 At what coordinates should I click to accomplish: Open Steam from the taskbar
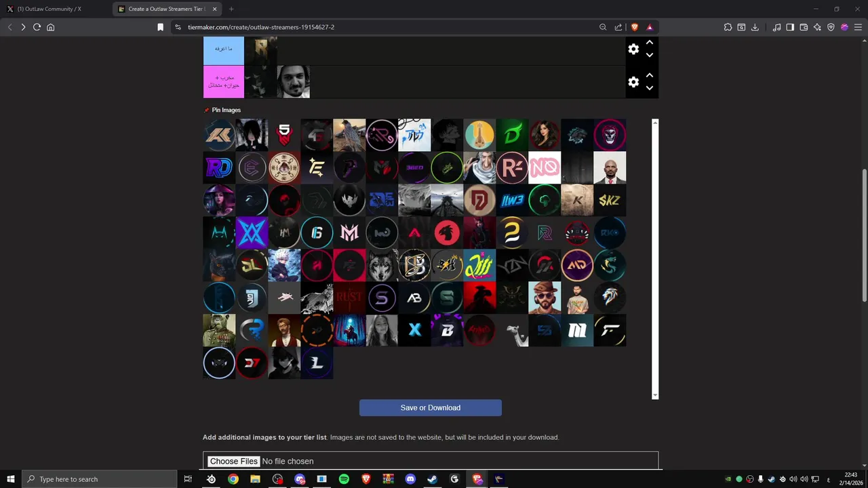point(432,479)
